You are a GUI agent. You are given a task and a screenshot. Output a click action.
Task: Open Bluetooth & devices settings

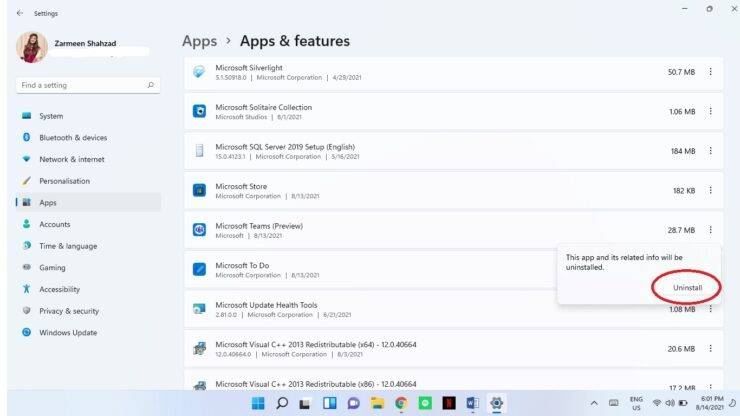[x=88, y=137]
